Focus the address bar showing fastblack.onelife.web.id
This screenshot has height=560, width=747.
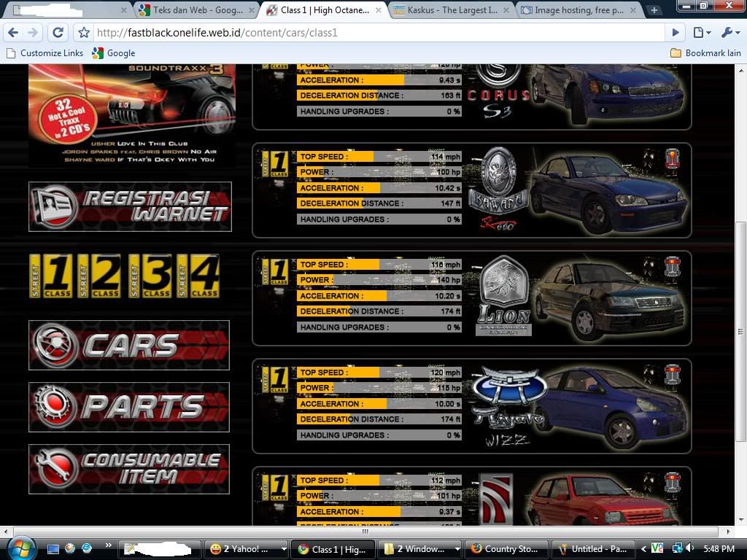pos(379,32)
